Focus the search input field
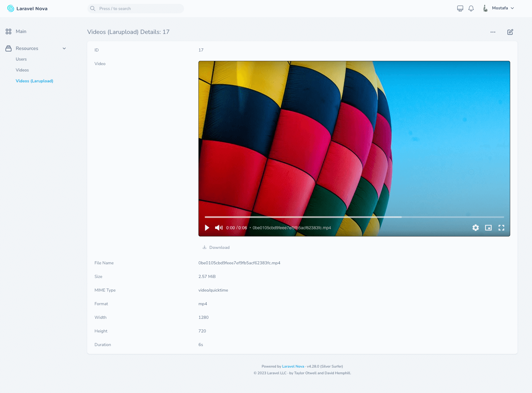 pyautogui.click(x=136, y=8)
